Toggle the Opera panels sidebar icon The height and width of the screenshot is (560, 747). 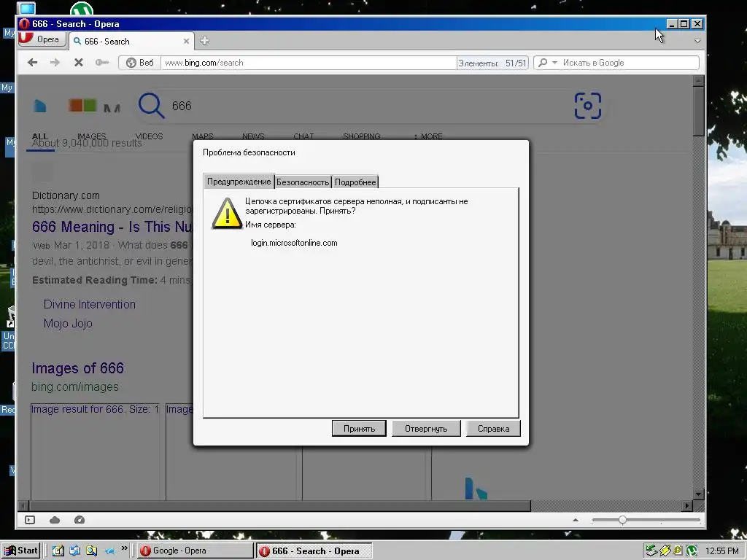tap(30, 520)
